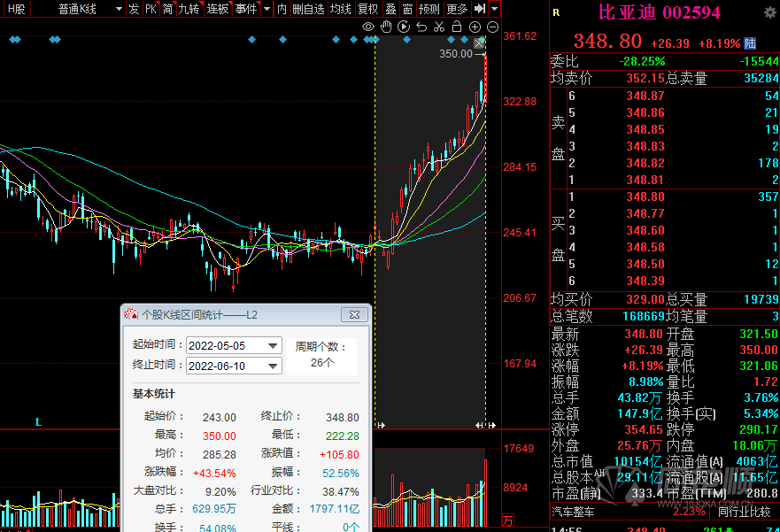
Task: Zoom in the chart with plus icon
Action: click(475, 27)
